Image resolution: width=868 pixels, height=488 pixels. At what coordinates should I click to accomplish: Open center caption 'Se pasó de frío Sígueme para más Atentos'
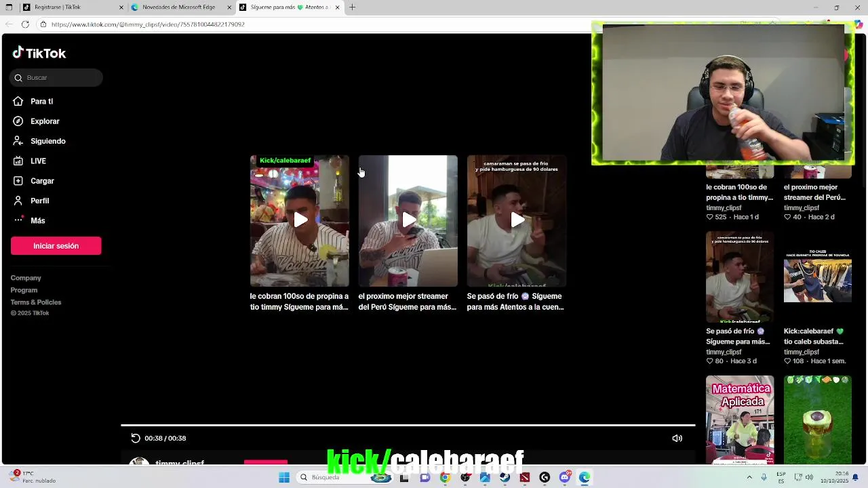pyautogui.click(x=516, y=302)
